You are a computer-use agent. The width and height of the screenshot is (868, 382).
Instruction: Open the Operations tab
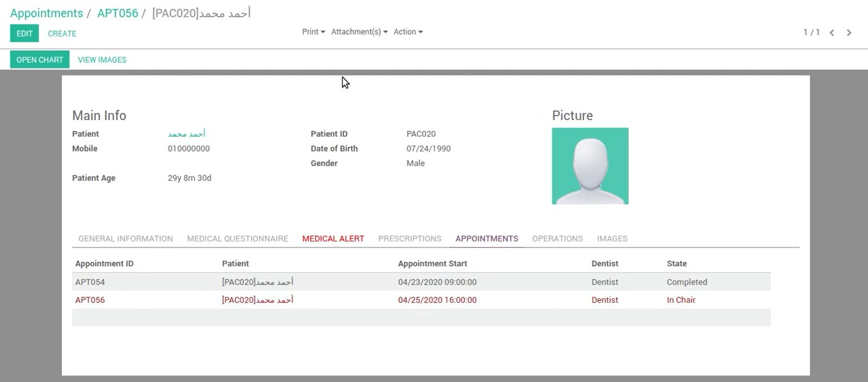point(557,239)
